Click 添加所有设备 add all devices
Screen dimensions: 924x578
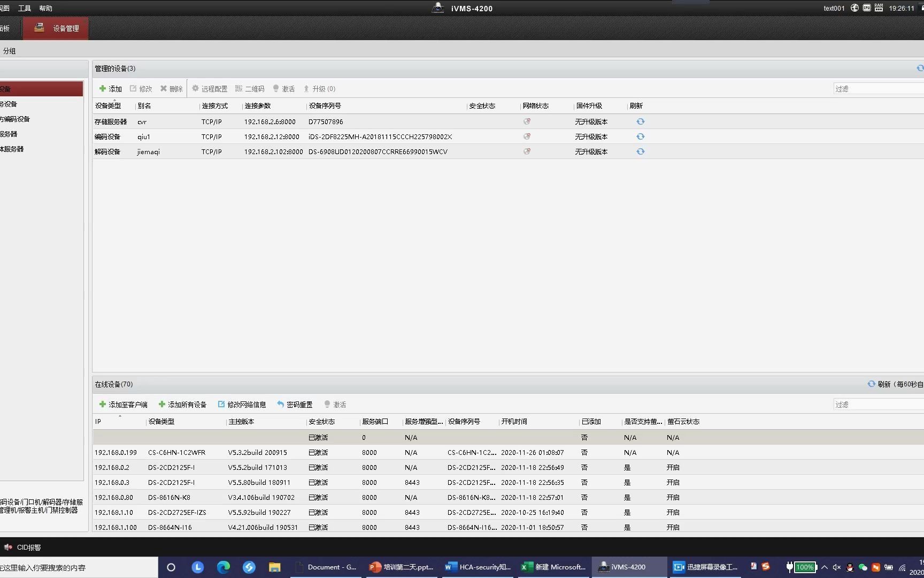coord(183,405)
